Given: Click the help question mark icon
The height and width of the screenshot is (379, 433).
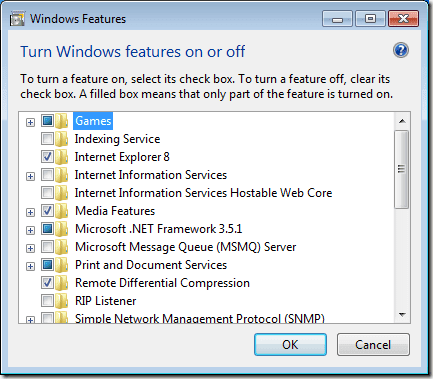Looking at the screenshot, I should tap(401, 50).
